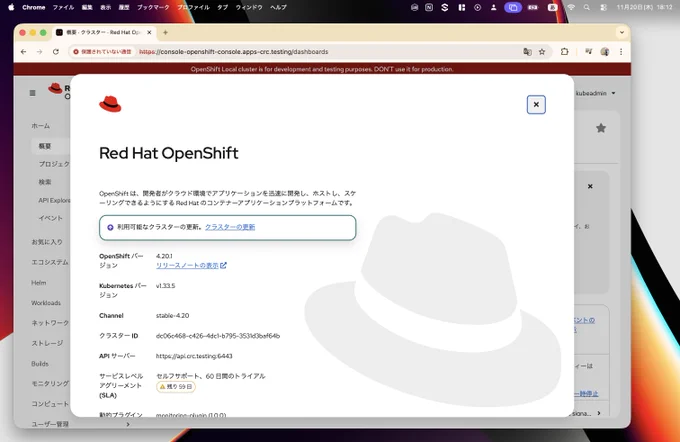This screenshot has height=442, width=680.
Task: Open the 編集 menu
Action: pos(87,7)
